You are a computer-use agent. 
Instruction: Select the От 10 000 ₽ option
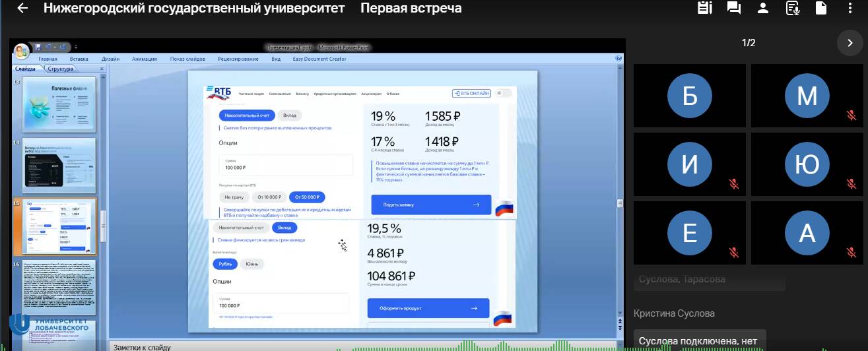point(269,197)
